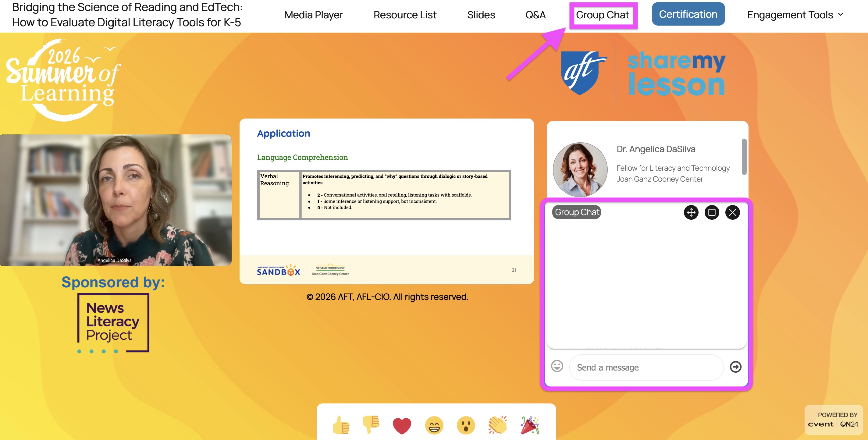Image resolution: width=868 pixels, height=440 pixels.
Task: Click the Dr. Angelica DaSilva name
Action: 656,149
